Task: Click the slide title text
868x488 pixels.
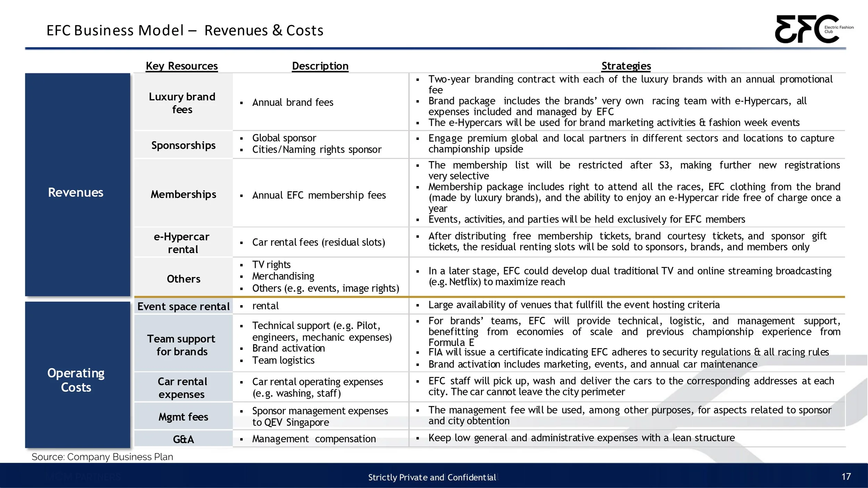Action: [185, 31]
